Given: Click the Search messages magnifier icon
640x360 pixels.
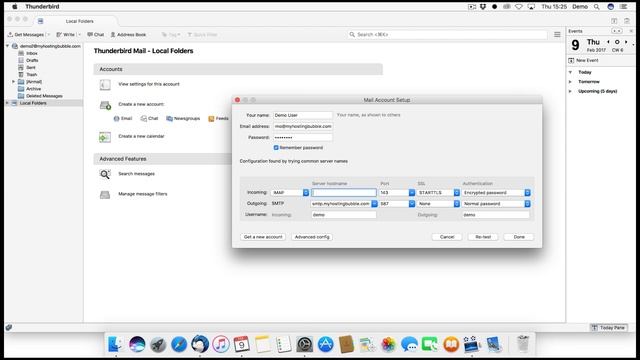Looking at the screenshot, I should pyautogui.click(x=105, y=174).
